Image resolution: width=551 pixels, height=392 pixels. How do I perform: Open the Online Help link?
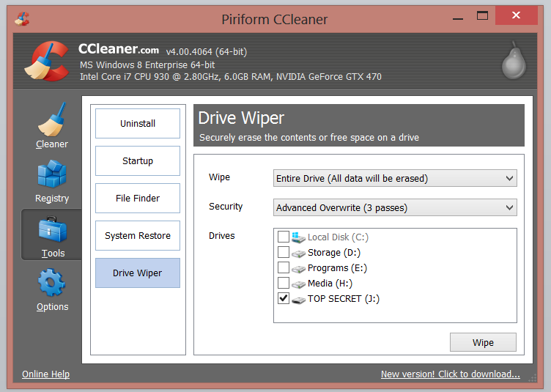[45, 374]
